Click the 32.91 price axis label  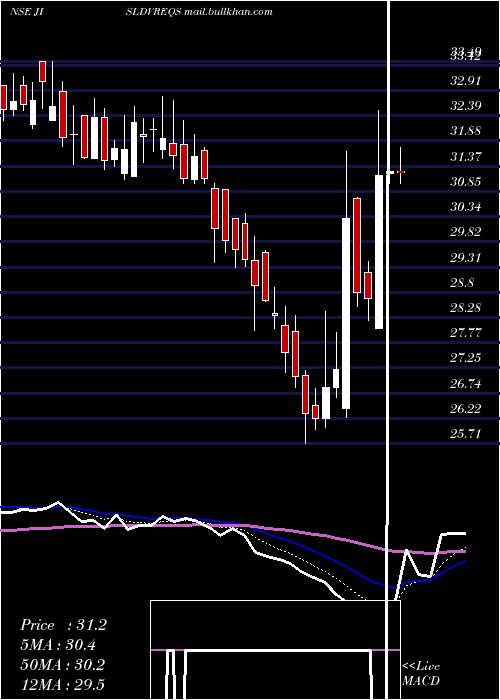point(466,81)
